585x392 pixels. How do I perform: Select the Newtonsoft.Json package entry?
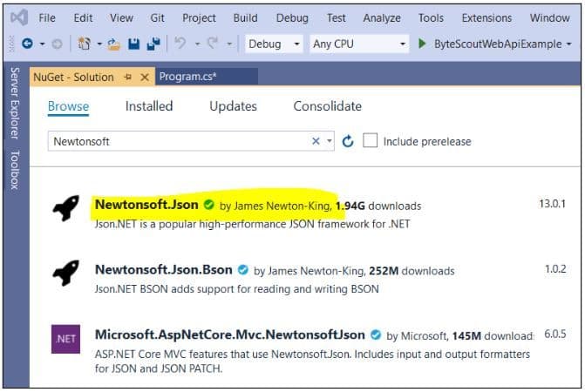point(147,206)
